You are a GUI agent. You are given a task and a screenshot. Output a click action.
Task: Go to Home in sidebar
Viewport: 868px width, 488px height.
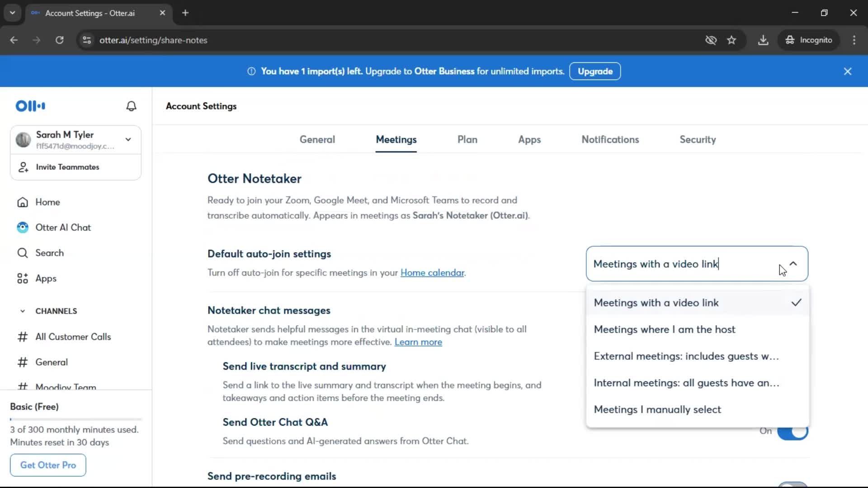pos(47,202)
